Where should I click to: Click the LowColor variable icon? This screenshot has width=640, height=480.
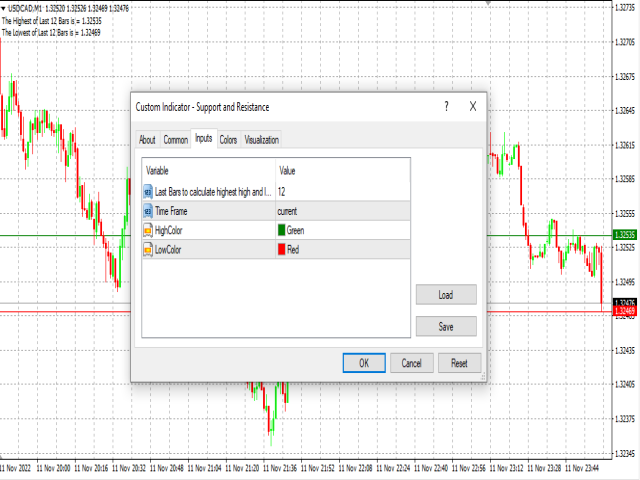point(148,249)
